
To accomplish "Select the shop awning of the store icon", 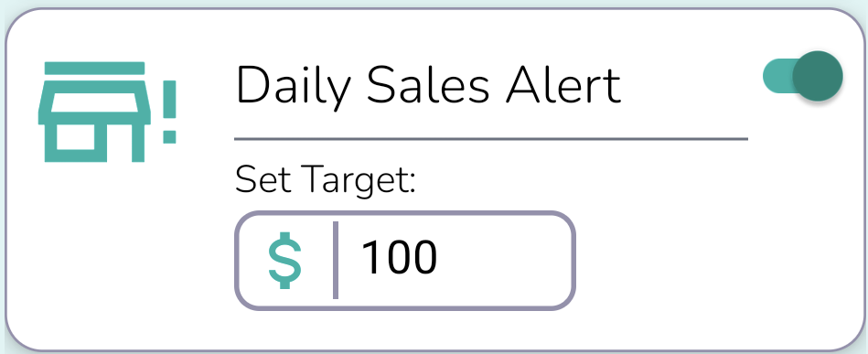I will coord(94,102).
